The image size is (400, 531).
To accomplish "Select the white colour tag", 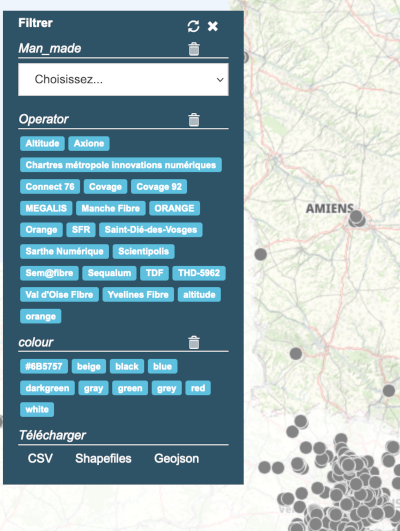I will [37, 409].
